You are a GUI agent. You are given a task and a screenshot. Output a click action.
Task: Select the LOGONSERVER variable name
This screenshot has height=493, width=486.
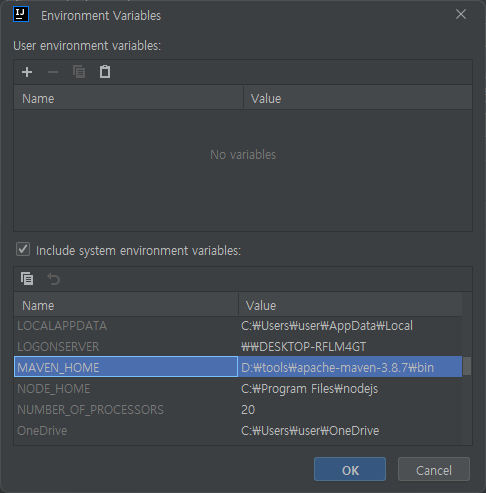pos(58,347)
